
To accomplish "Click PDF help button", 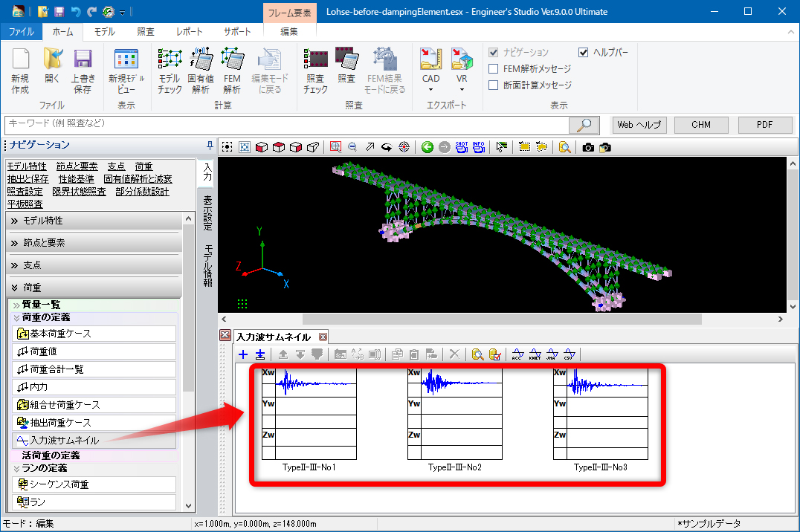I will tap(765, 125).
